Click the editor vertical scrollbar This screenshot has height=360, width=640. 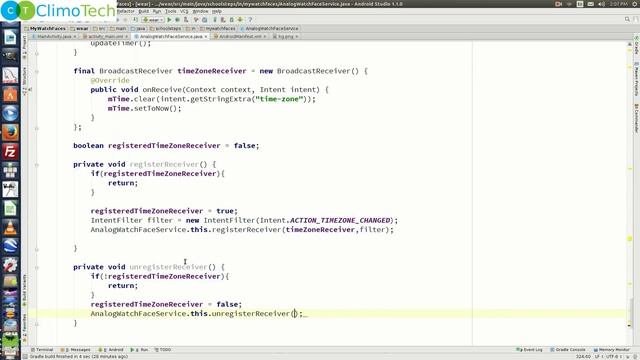coord(630,192)
